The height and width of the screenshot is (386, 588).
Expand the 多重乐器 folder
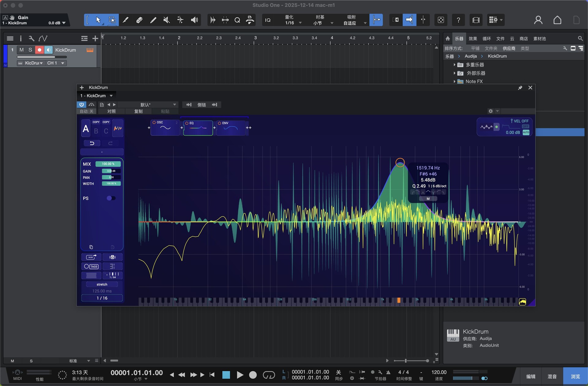pos(454,65)
